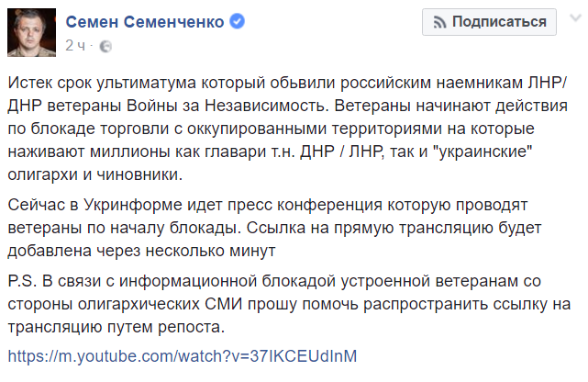Click the phrase 'олигархических СМИ' in the P.S.
Image resolution: width=588 pixels, height=382 pixels.
point(161,304)
